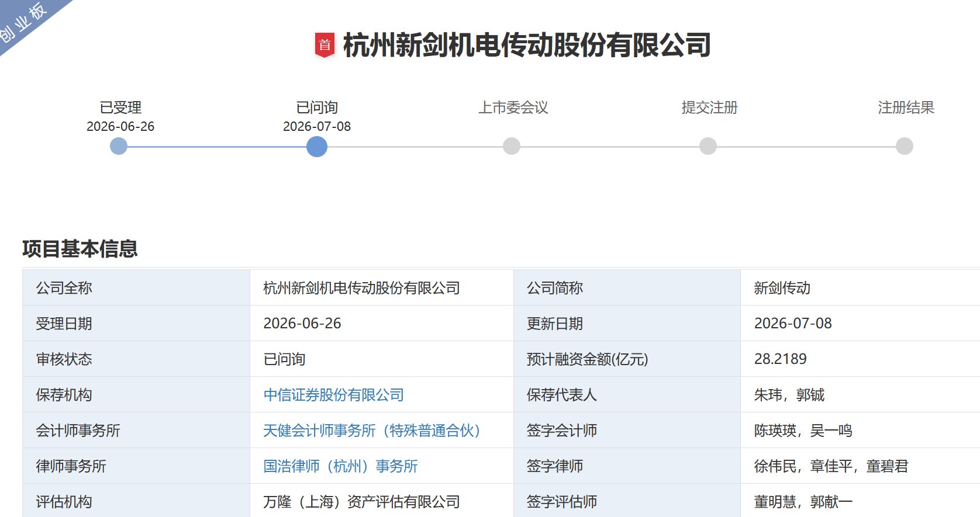Click the 徐伟民，章佳平，童碧君 signing lawyers cell
The image size is (980, 517).
tap(860, 466)
